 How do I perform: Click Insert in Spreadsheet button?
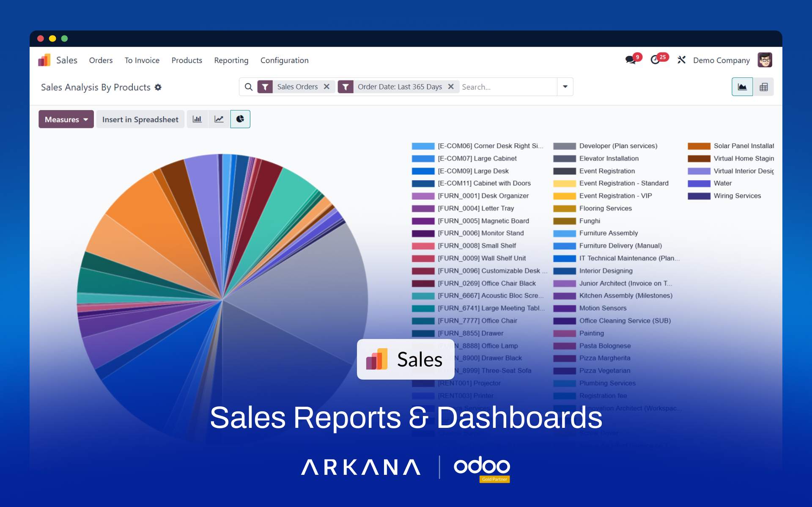tap(140, 119)
